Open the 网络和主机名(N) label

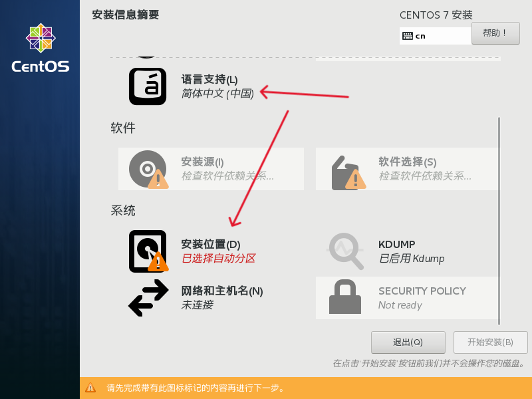point(222,291)
